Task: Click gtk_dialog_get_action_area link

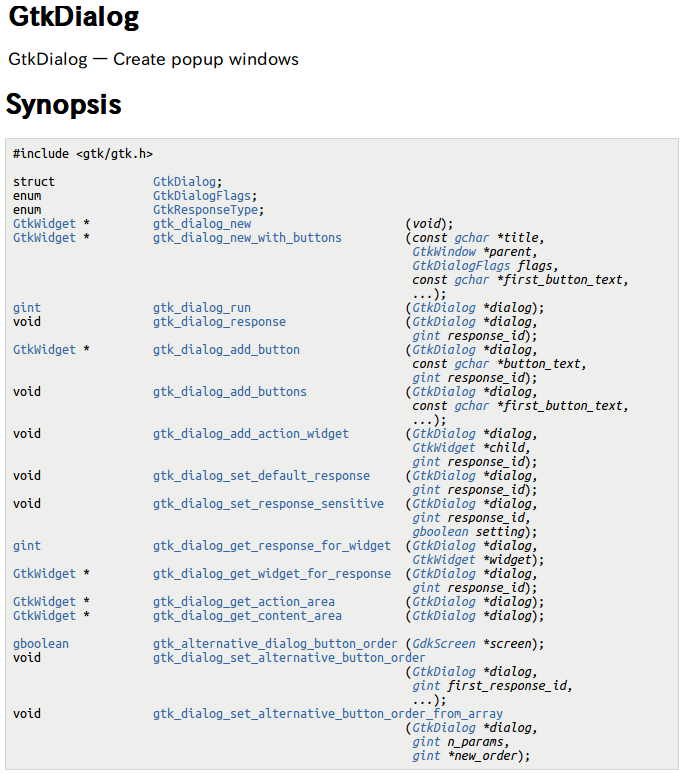Action: pos(244,602)
